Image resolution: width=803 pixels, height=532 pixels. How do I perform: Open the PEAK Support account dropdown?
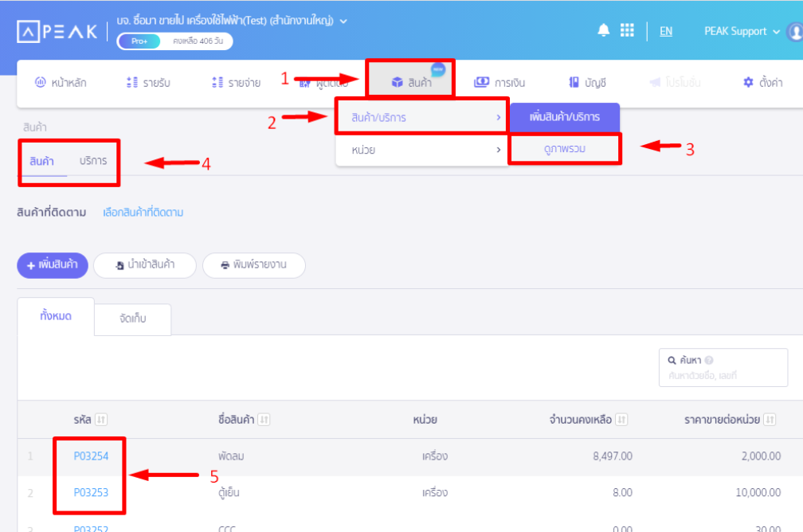[742, 31]
